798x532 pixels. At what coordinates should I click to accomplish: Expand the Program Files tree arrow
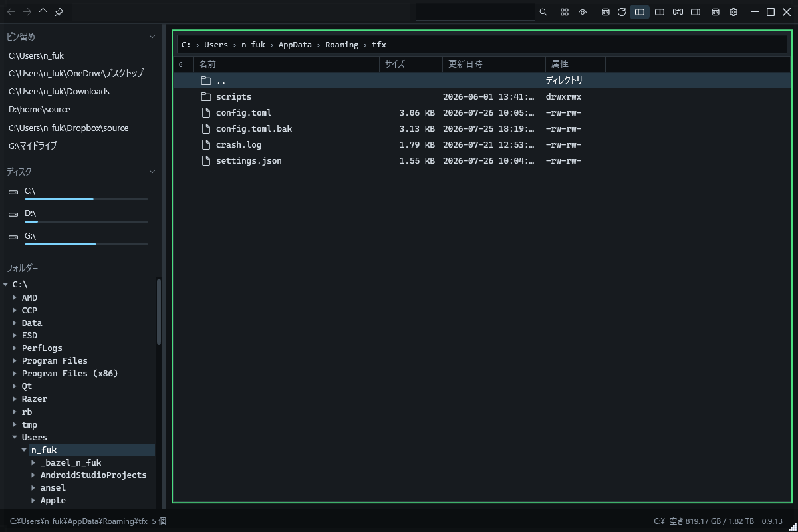[15, 361]
